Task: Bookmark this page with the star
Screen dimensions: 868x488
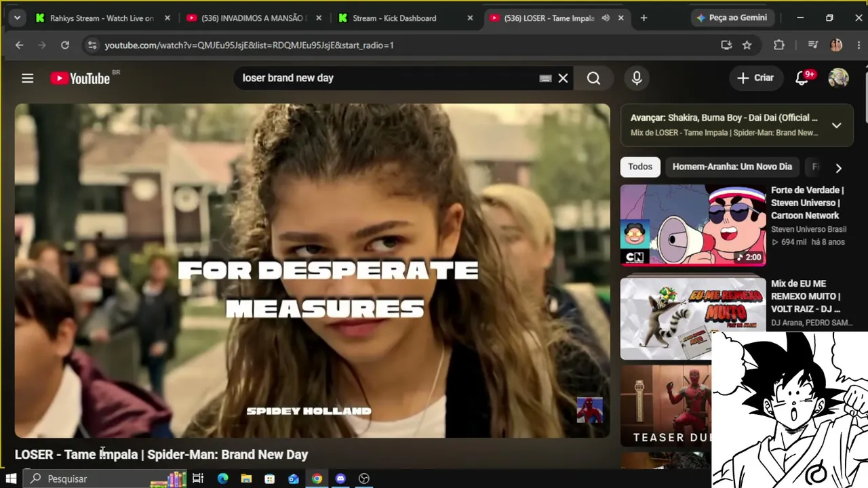Action: [x=747, y=45]
